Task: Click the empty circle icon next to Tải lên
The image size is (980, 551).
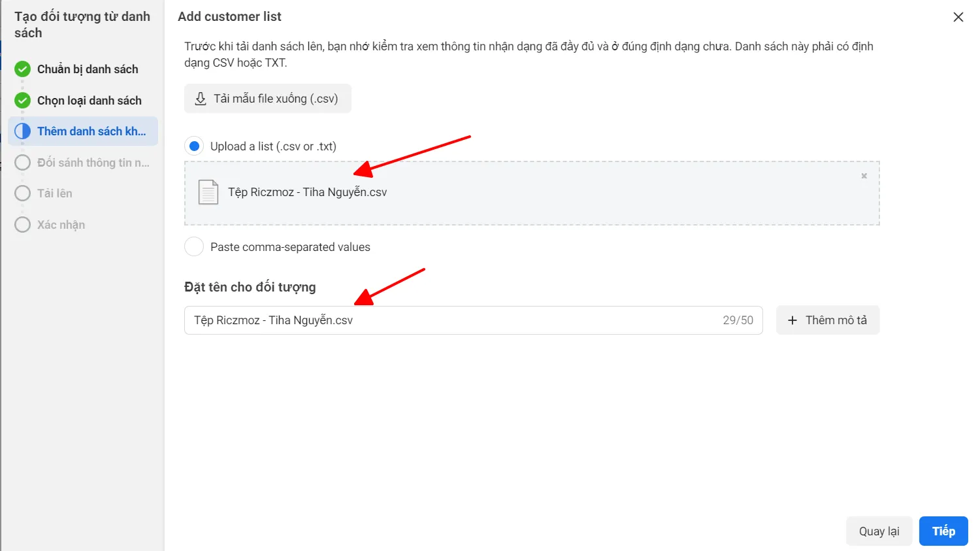Action: (22, 193)
